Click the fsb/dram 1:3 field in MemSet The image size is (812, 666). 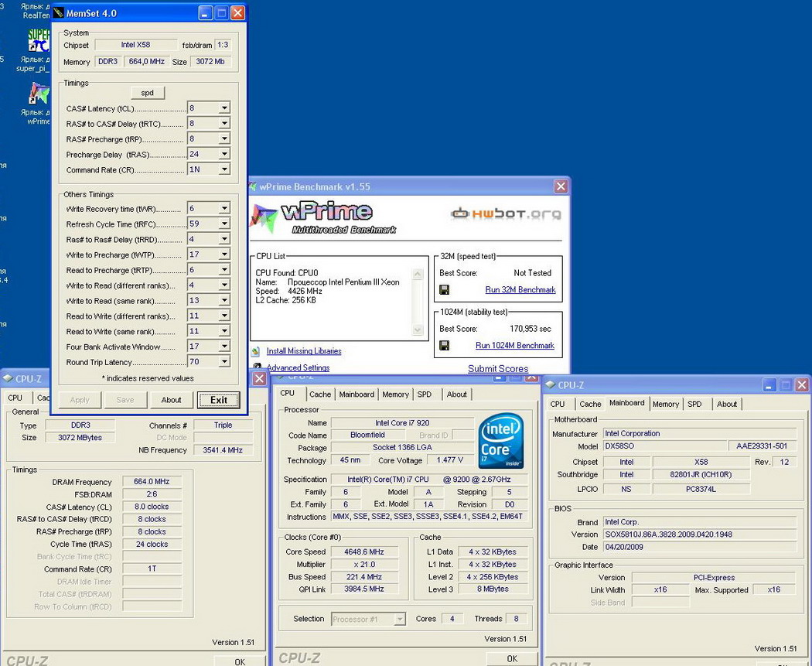pyautogui.click(x=223, y=45)
